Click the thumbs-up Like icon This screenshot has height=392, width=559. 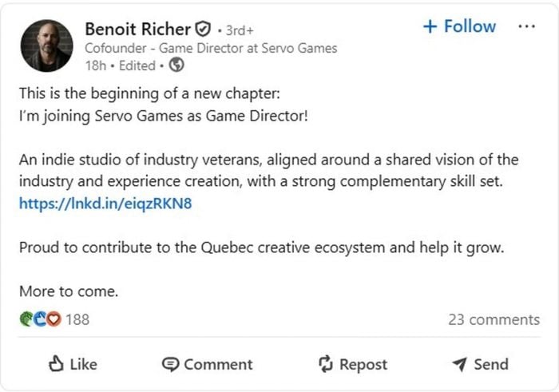pyautogui.click(x=57, y=364)
